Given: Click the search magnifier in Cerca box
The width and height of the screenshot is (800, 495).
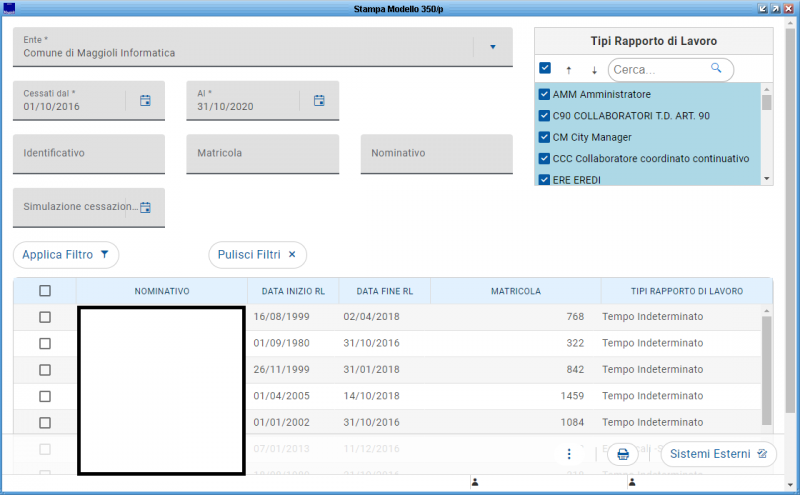Looking at the screenshot, I should (x=716, y=68).
